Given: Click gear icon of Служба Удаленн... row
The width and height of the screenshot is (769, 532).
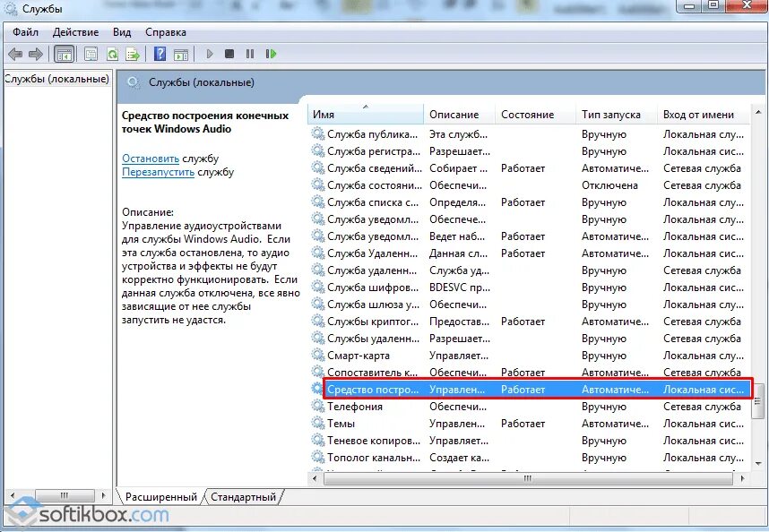Looking at the screenshot, I should [x=318, y=253].
